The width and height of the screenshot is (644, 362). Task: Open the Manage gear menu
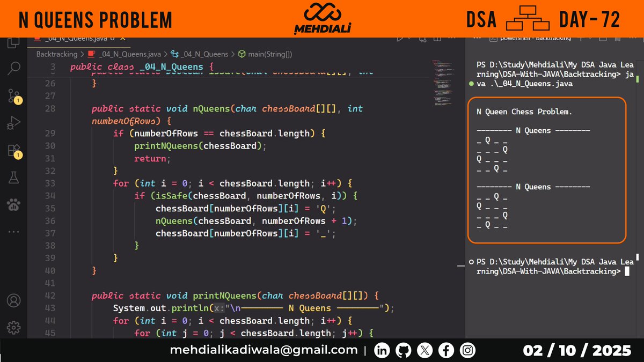[x=13, y=327]
